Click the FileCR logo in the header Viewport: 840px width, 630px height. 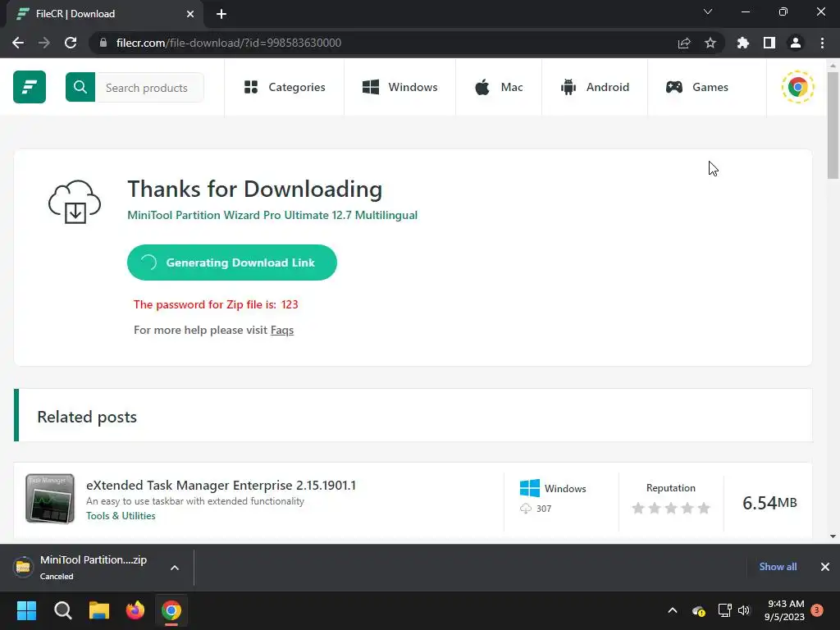point(30,87)
